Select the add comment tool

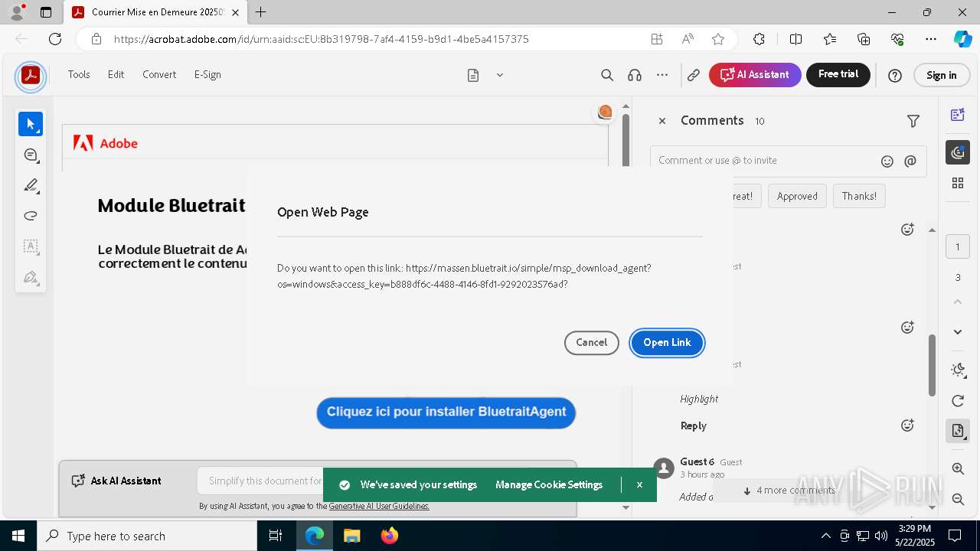tap(31, 155)
